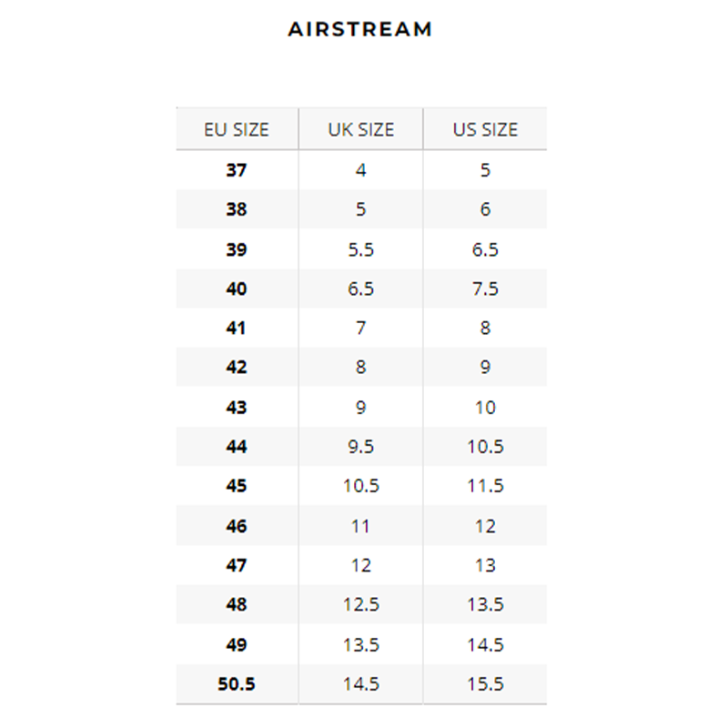
Task: Select EU size 37 row label
Action: (x=237, y=170)
